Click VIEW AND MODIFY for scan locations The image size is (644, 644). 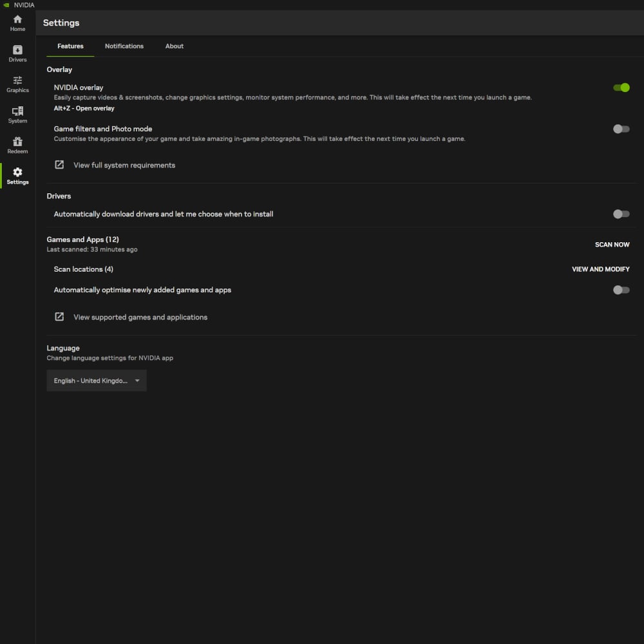pyautogui.click(x=600, y=269)
